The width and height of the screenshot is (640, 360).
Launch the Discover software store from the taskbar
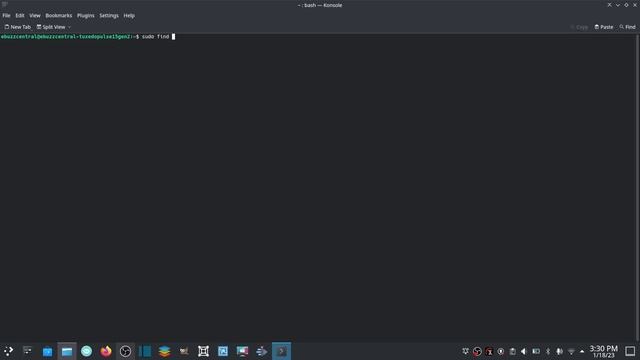[x=47, y=351]
